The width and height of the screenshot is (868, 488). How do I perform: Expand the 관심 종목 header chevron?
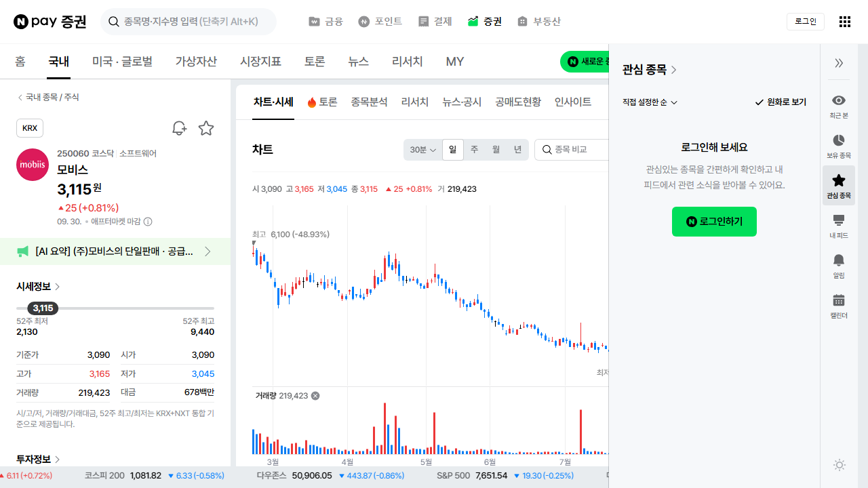(x=674, y=70)
